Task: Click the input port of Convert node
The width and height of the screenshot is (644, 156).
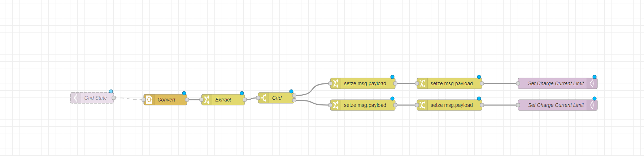Action: click(x=144, y=100)
